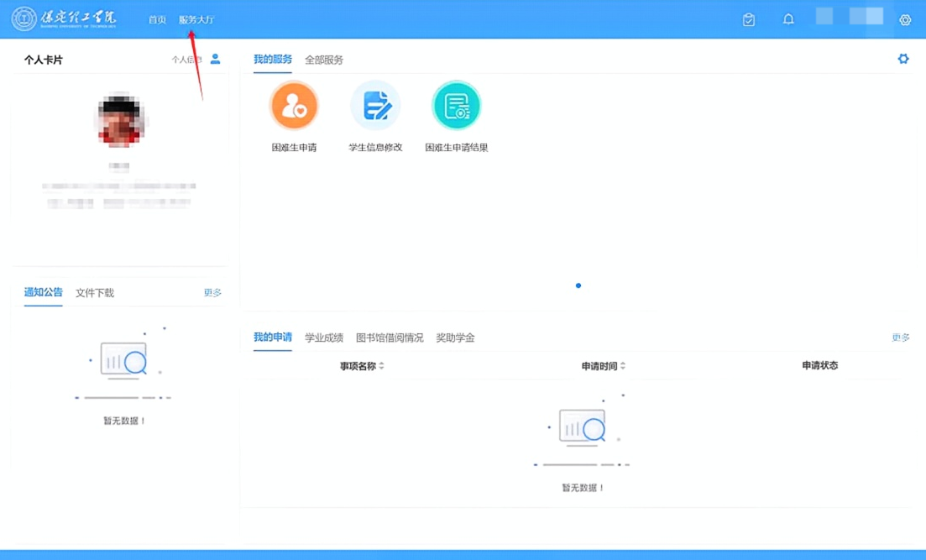
Task: Click the person icon beside 个人信息
Action: 215,60
